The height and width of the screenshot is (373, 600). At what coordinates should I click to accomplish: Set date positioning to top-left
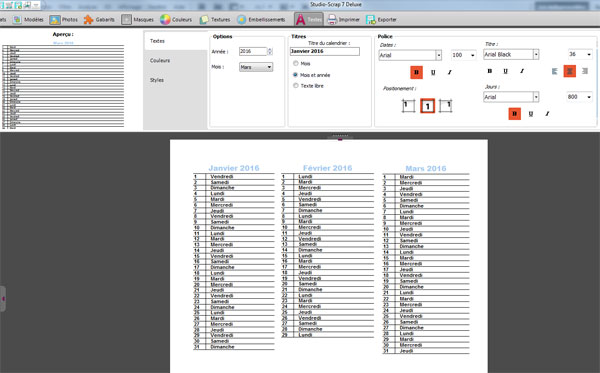point(408,106)
